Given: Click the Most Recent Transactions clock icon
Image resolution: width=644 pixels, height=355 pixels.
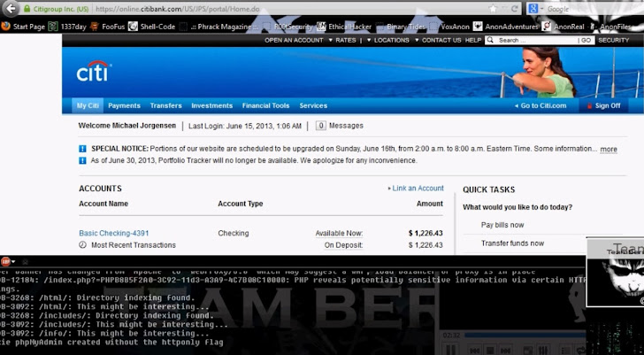Looking at the screenshot, I should click(x=82, y=245).
